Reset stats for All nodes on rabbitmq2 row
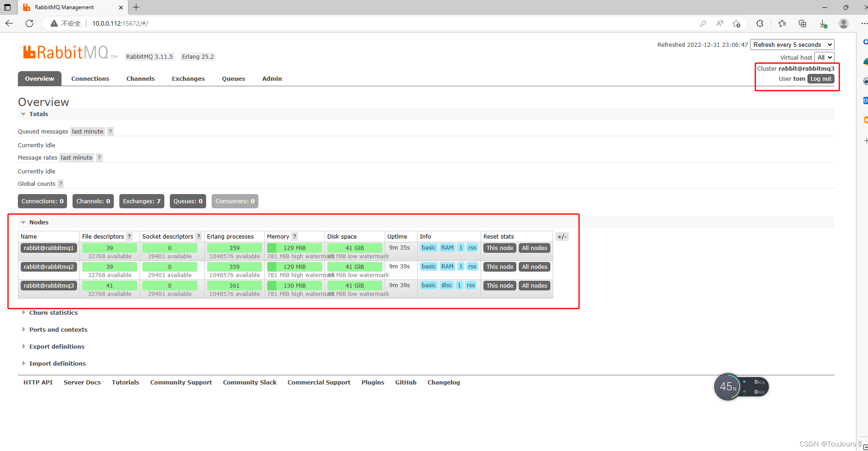The height and width of the screenshot is (451, 868). 534,267
